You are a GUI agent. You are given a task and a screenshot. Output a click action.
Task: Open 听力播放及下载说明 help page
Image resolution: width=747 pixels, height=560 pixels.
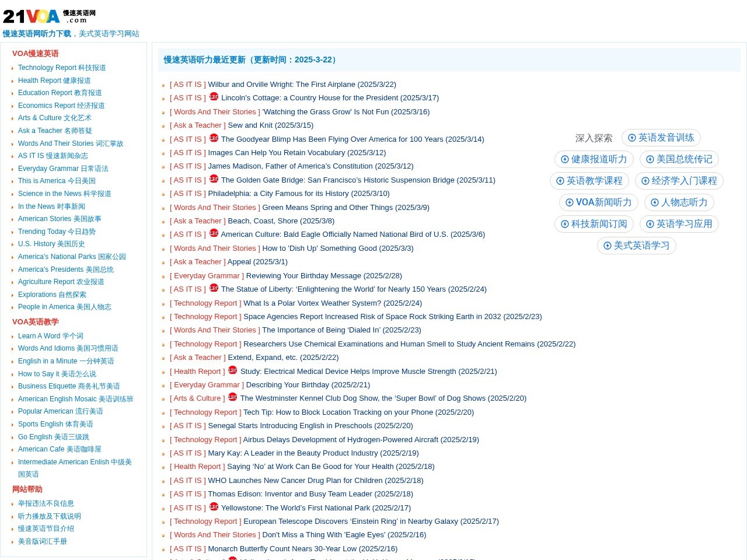coord(49,516)
